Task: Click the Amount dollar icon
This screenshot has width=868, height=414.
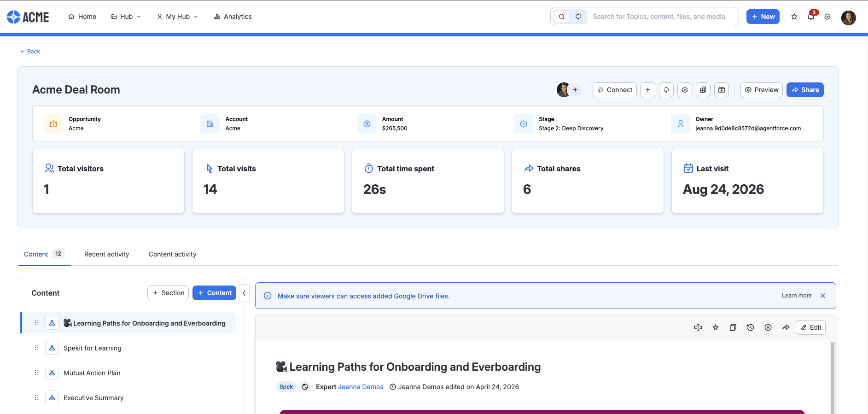Action: tap(367, 124)
